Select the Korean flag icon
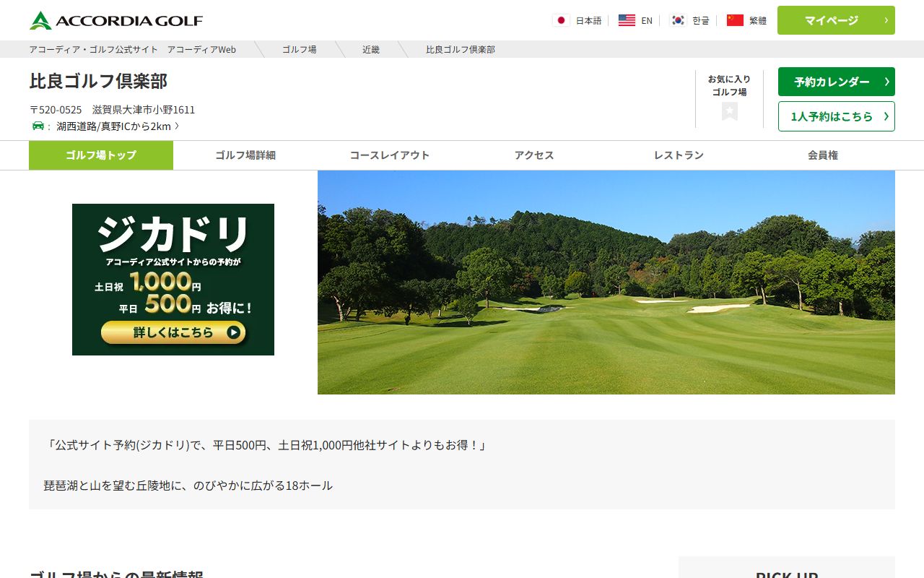Screen dimensions: 924x578 pyautogui.click(x=678, y=20)
